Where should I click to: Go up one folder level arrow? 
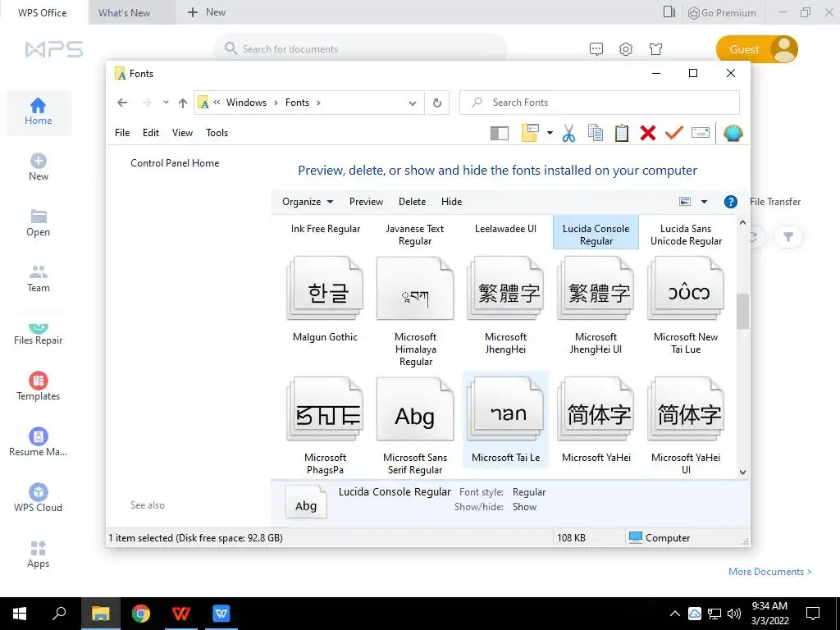click(183, 103)
